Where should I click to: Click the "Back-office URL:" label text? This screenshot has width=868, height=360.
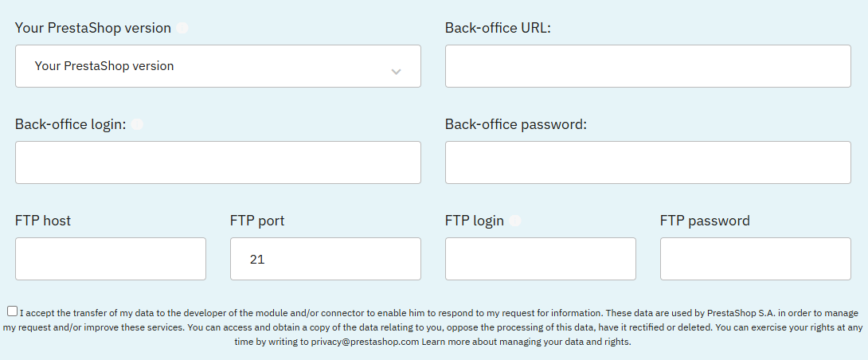coord(498,28)
